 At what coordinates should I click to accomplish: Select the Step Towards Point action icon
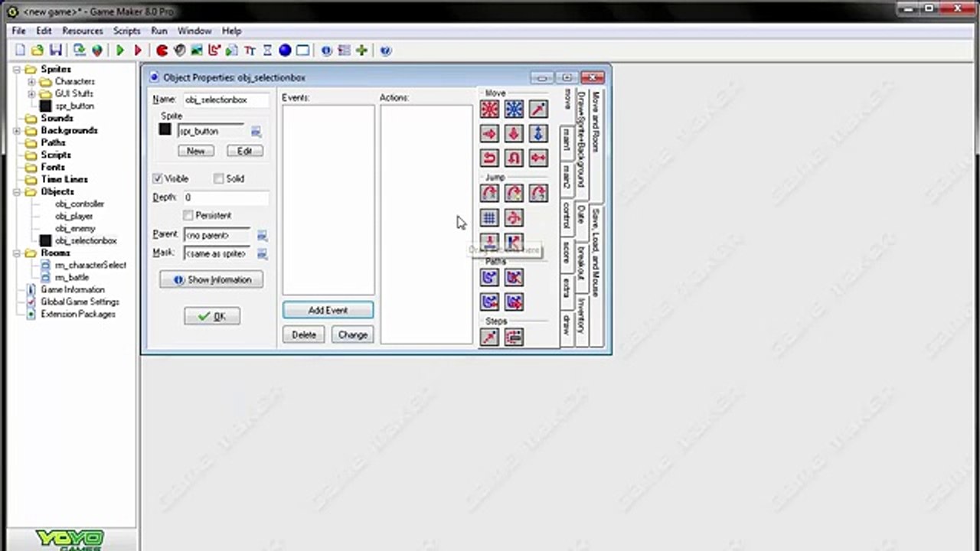(489, 337)
